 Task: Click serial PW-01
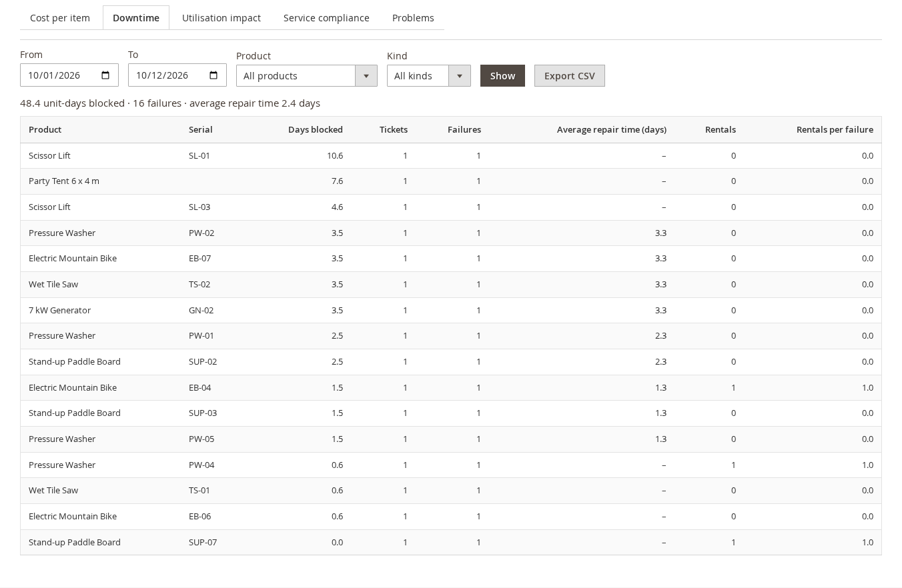201,335
